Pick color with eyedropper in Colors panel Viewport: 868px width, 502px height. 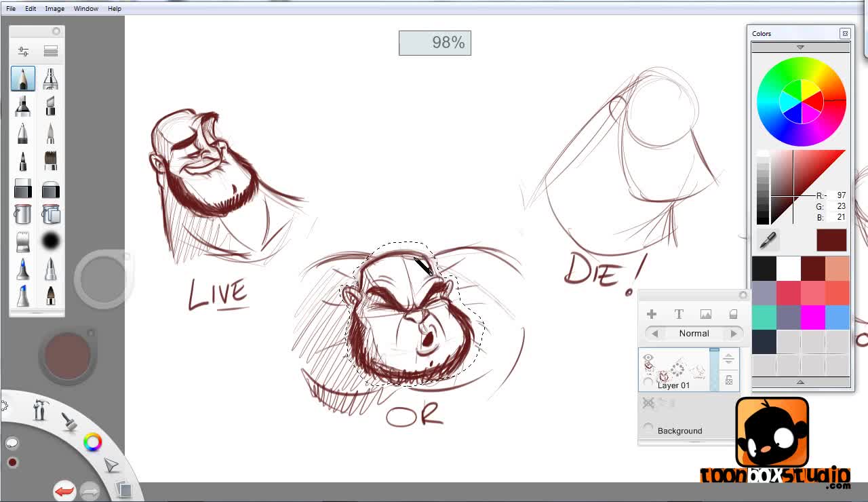768,240
